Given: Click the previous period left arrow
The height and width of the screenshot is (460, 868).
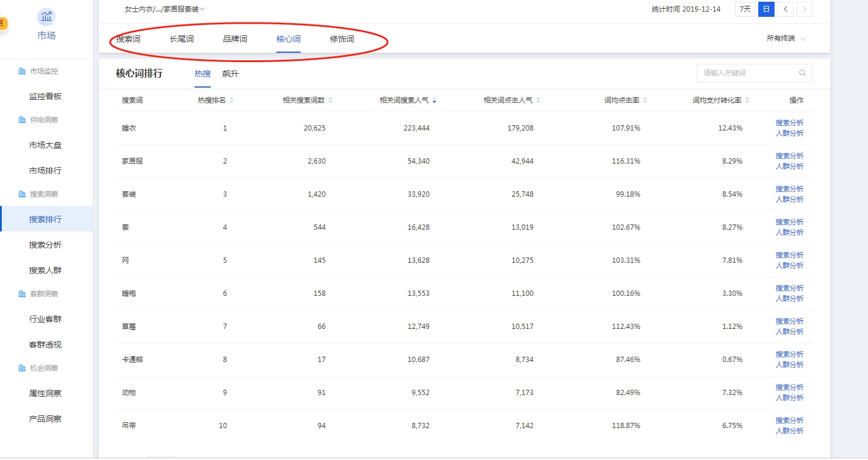Looking at the screenshot, I should [785, 9].
